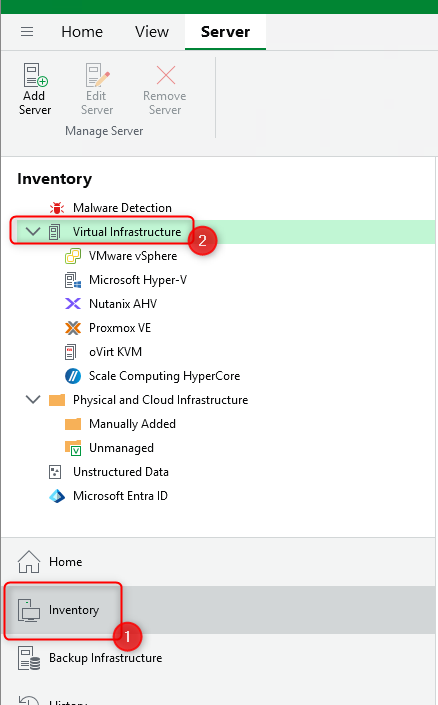Image resolution: width=438 pixels, height=705 pixels.
Task: Select Proxmox VE in the tree
Action: (120, 328)
